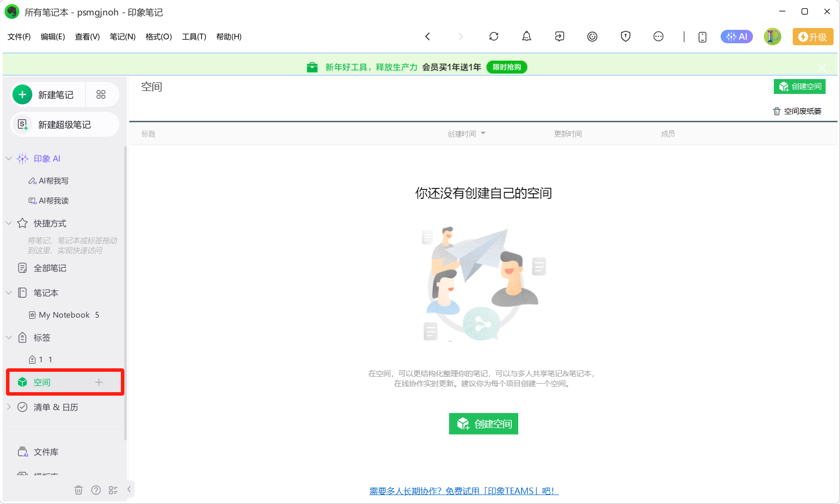This screenshot has width=840, height=504.
Task: Click the 标题 column header
Action: [x=148, y=134]
